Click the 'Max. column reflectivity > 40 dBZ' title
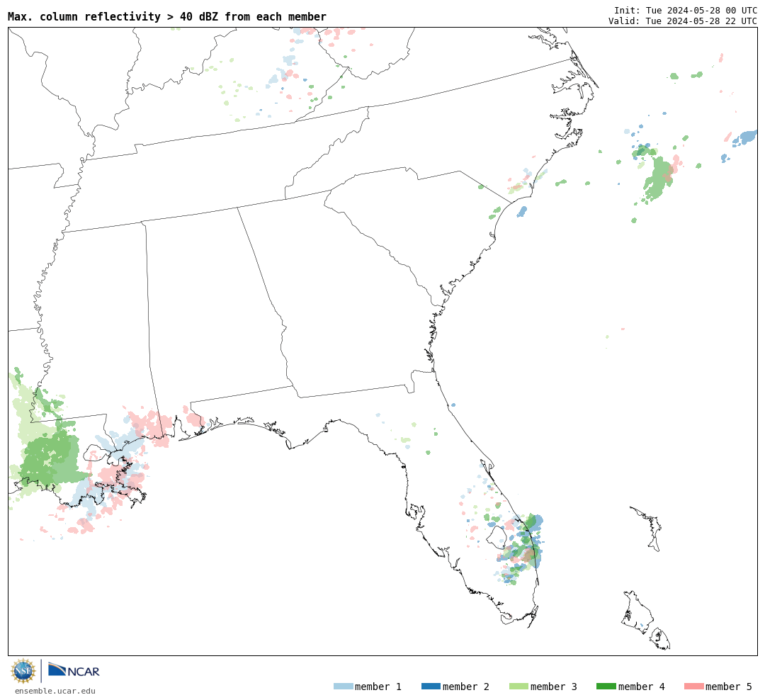 click(167, 16)
